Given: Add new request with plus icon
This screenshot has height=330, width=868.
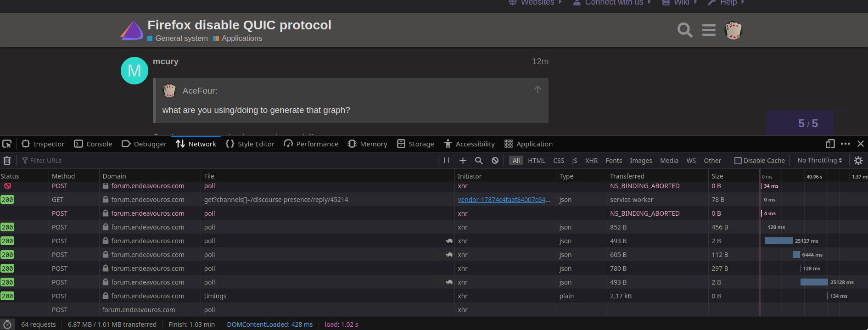Looking at the screenshot, I should coord(463,161).
